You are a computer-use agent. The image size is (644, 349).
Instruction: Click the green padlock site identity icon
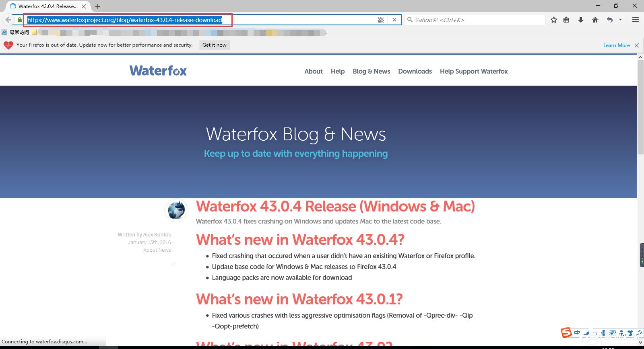click(x=20, y=20)
